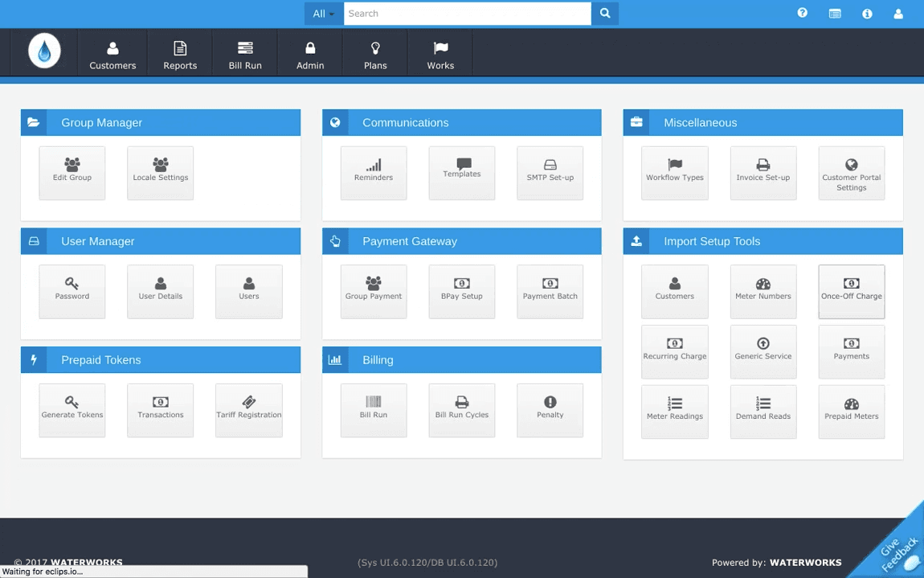Viewport: 924px width, 578px height.
Task: Open the Workflow Types tile
Action: 675,173
